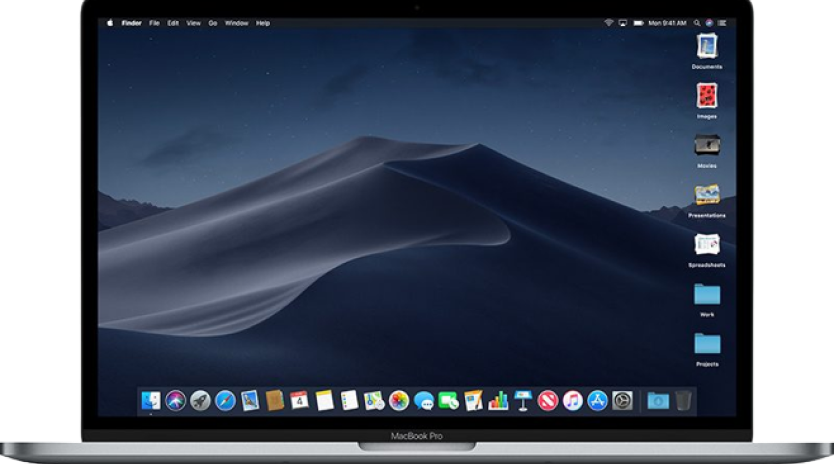The height and width of the screenshot is (464, 834).
Task: Expand the Documents stack on desktop
Action: click(707, 46)
